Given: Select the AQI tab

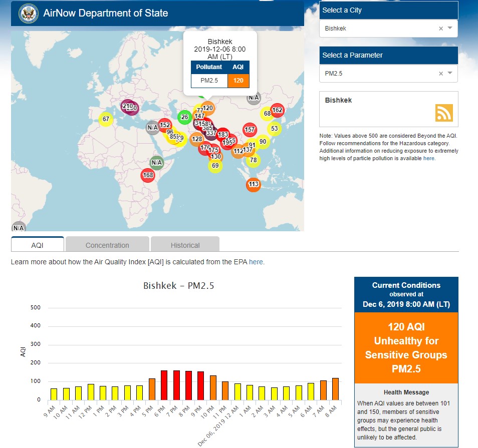Looking at the screenshot, I should point(38,245).
